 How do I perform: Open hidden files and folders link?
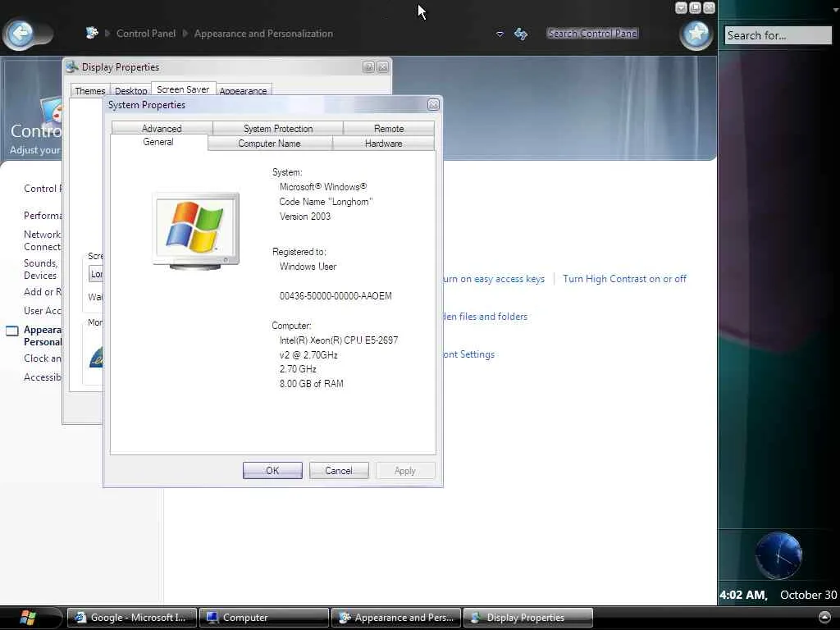[486, 317]
